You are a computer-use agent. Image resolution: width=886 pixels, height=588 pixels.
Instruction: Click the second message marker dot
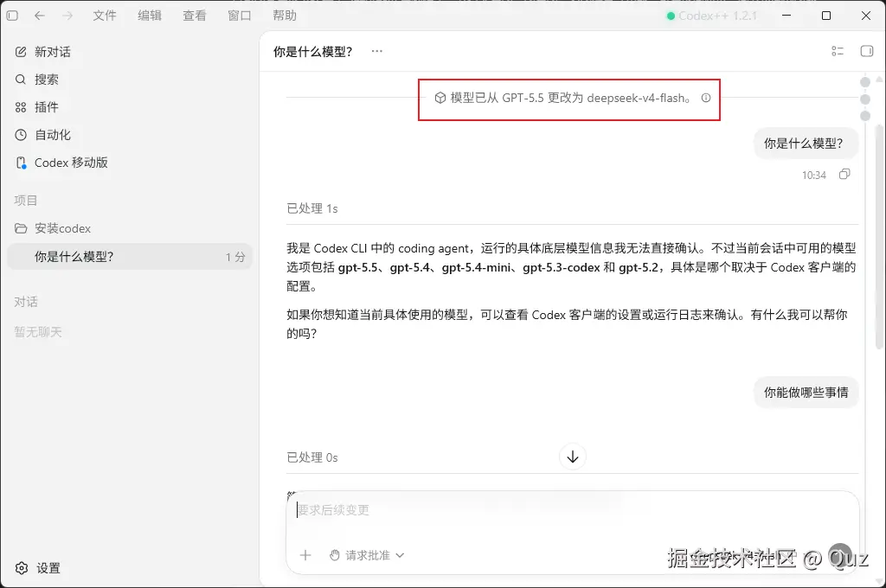tap(865, 99)
